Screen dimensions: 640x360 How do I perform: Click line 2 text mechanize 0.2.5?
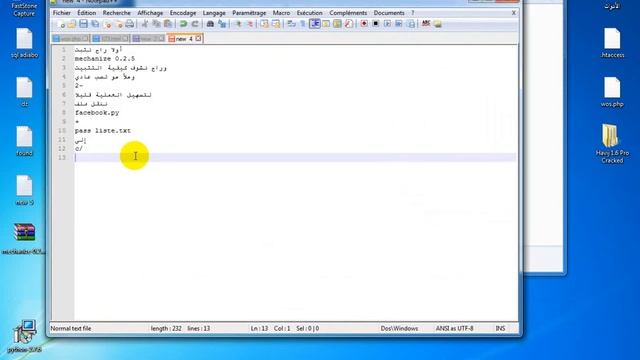[104, 59]
